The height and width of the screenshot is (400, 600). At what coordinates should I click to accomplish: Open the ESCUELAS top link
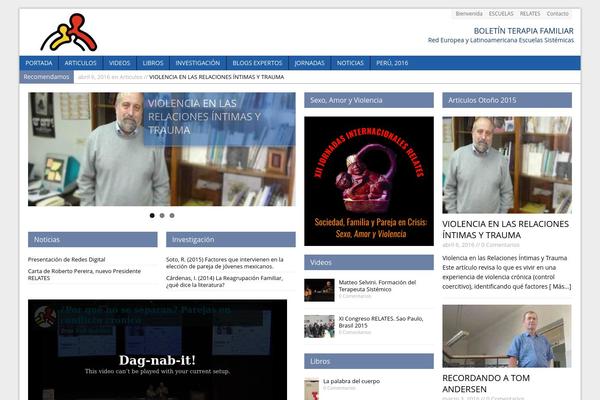pyautogui.click(x=501, y=14)
